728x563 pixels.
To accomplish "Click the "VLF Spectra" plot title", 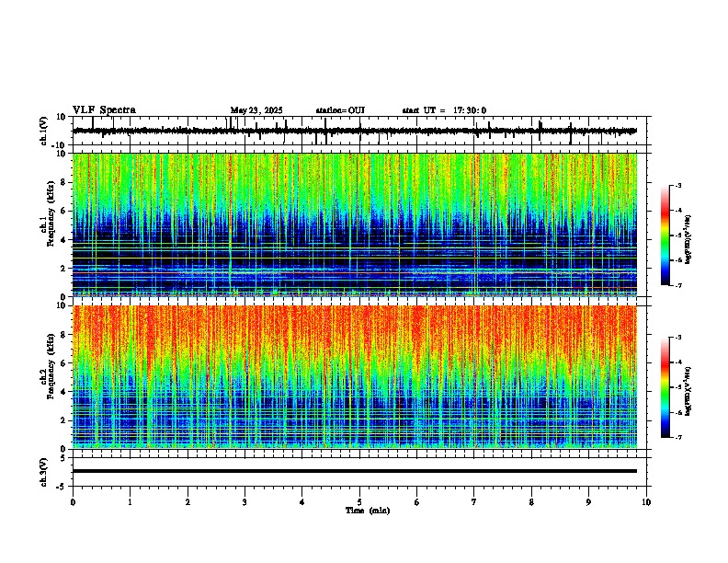I will point(104,110).
